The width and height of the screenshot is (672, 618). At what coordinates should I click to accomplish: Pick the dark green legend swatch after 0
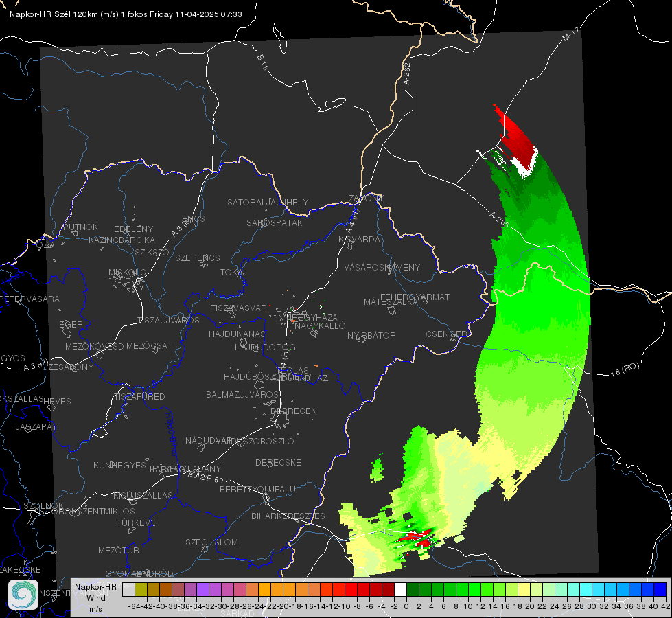click(x=413, y=589)
